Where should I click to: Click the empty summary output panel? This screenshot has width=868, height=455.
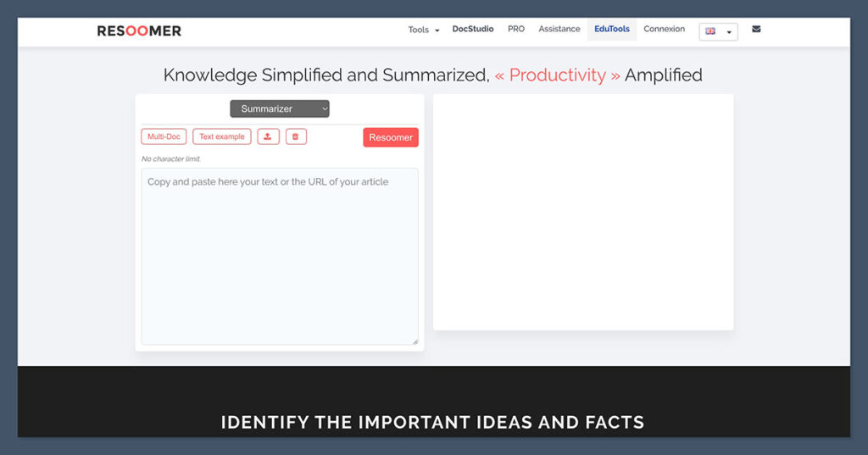pos(583,212)
